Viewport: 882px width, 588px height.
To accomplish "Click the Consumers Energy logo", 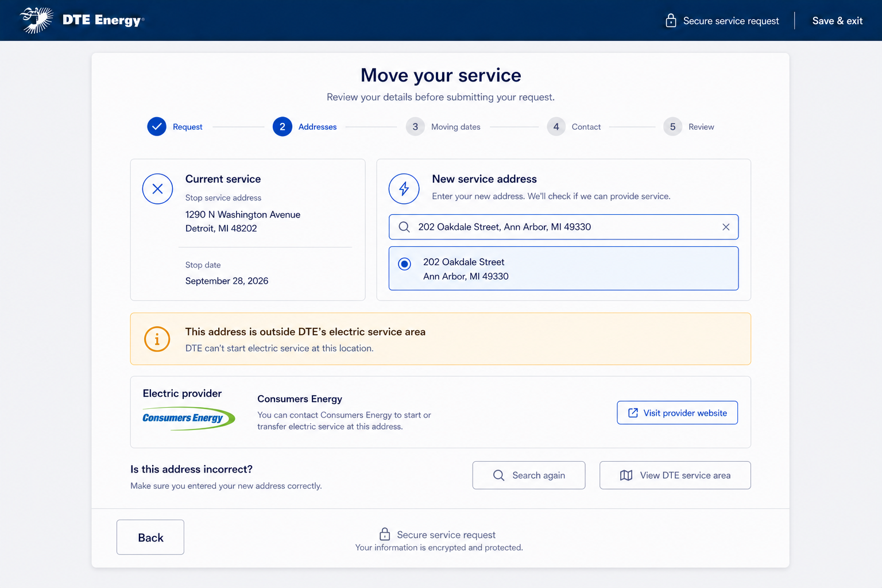I will coord(188,418).
